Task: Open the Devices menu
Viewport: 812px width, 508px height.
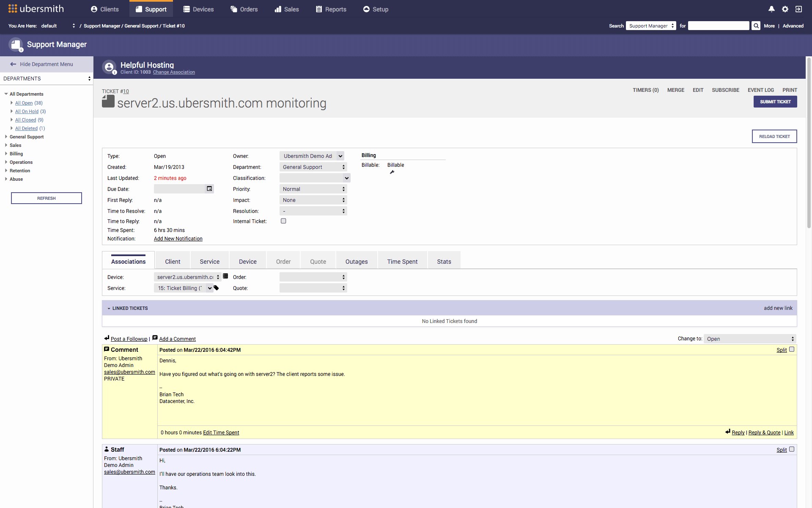Action: point(199,9)
